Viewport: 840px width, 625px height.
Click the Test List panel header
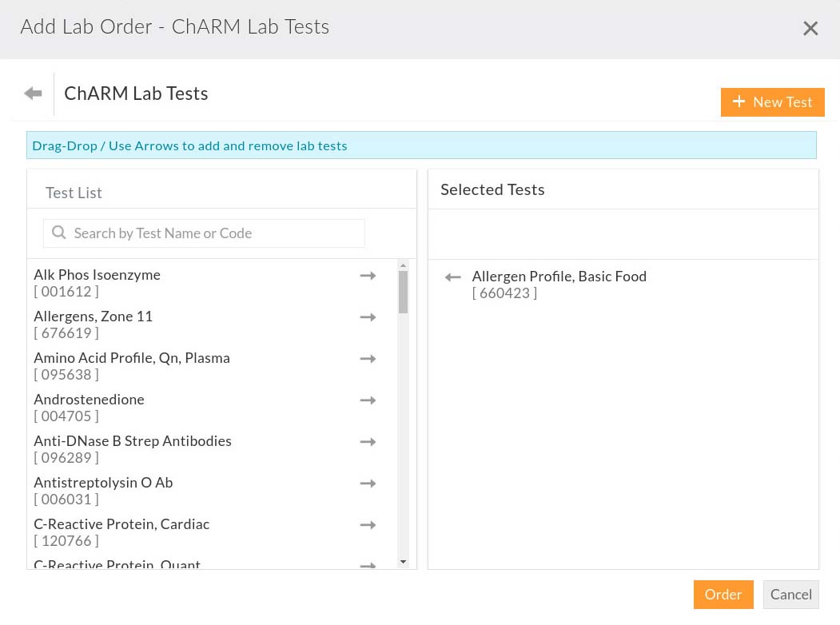(x=74, y=192)
